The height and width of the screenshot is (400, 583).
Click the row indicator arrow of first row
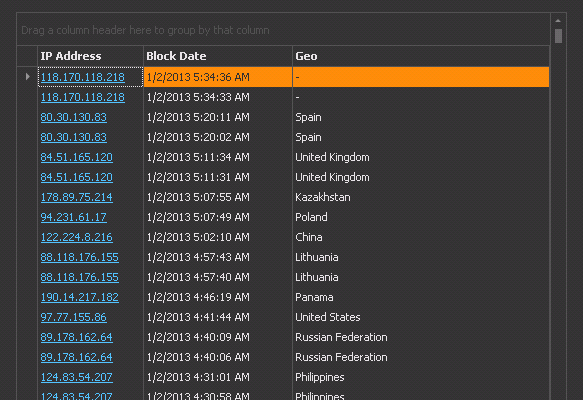click(28, 77)
